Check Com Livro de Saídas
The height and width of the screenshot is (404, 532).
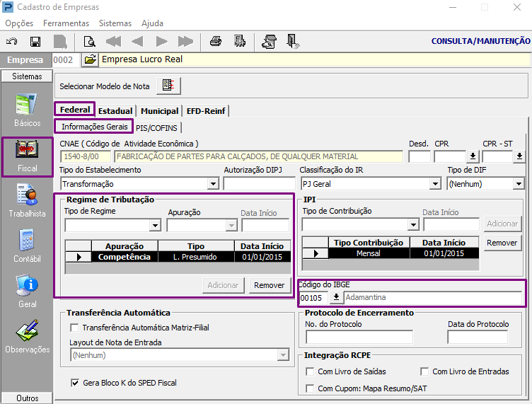click(310, 371)
